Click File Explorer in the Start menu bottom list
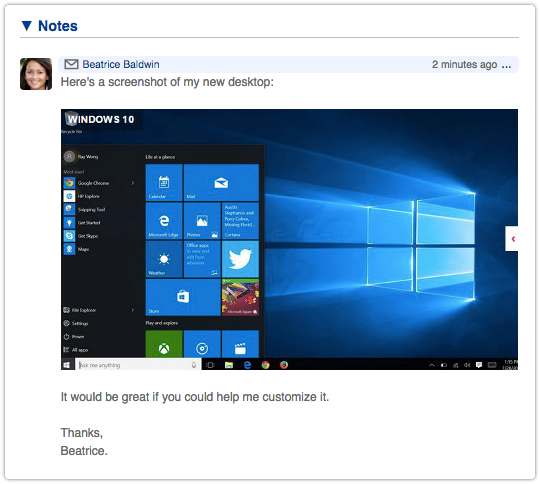Image resolution: width=540 pixels, height=484 pixels. 80,310
